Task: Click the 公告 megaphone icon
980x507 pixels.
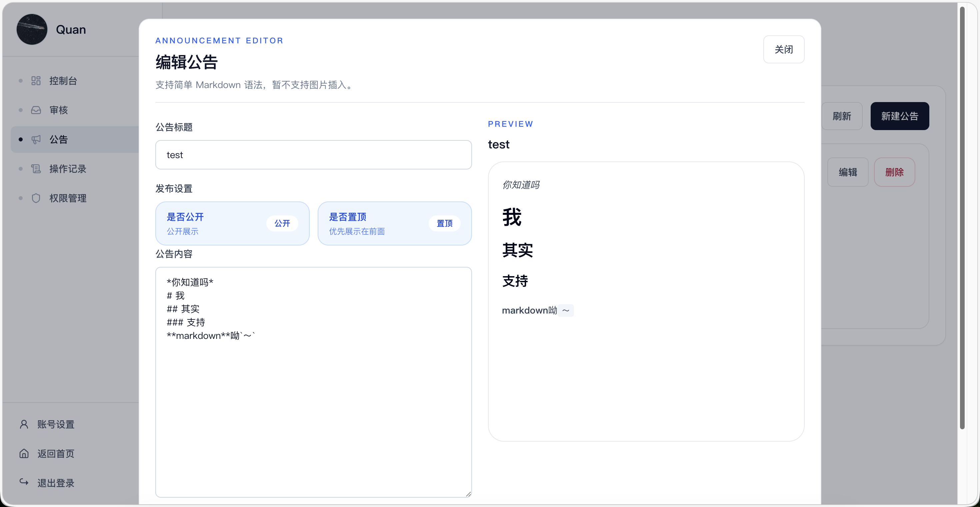Action: pyautogui.click(x=36, y=139)
